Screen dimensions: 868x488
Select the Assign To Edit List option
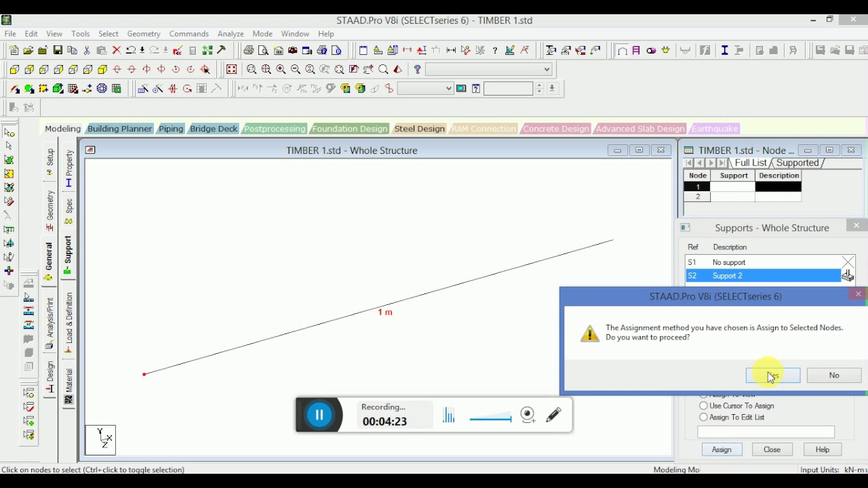(732, 418)
